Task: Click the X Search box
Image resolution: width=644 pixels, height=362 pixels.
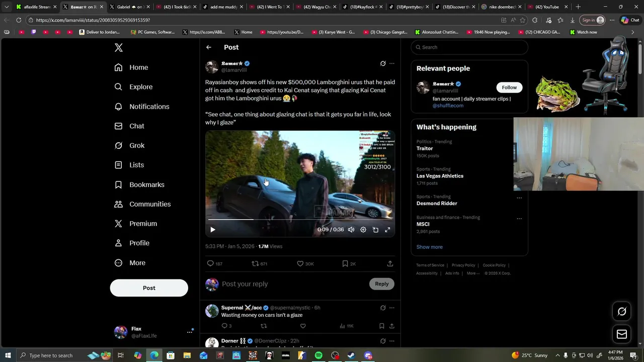Action: click(469, 47)
